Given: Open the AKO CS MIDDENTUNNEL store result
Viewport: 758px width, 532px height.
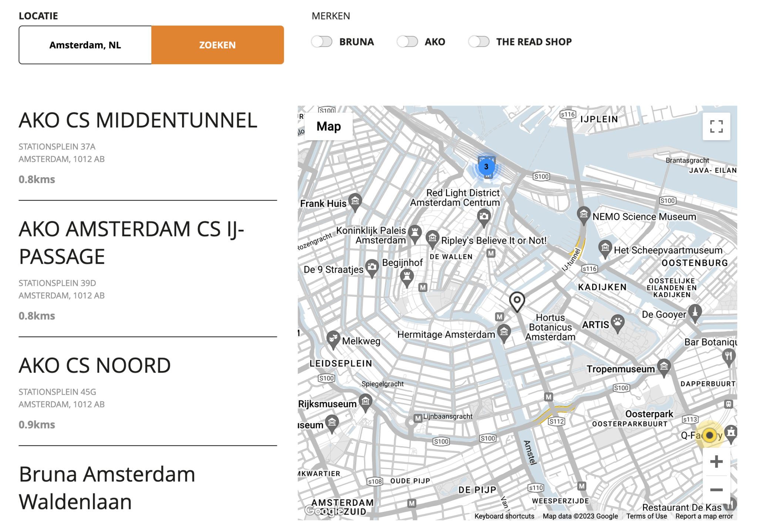Looking at the screenshot, I should 138,120.
